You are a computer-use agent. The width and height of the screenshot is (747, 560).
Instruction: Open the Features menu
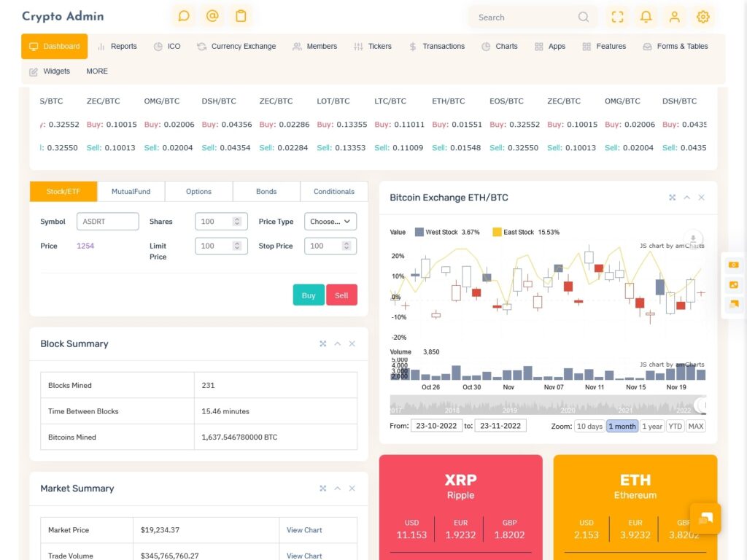tap(604, 46)
